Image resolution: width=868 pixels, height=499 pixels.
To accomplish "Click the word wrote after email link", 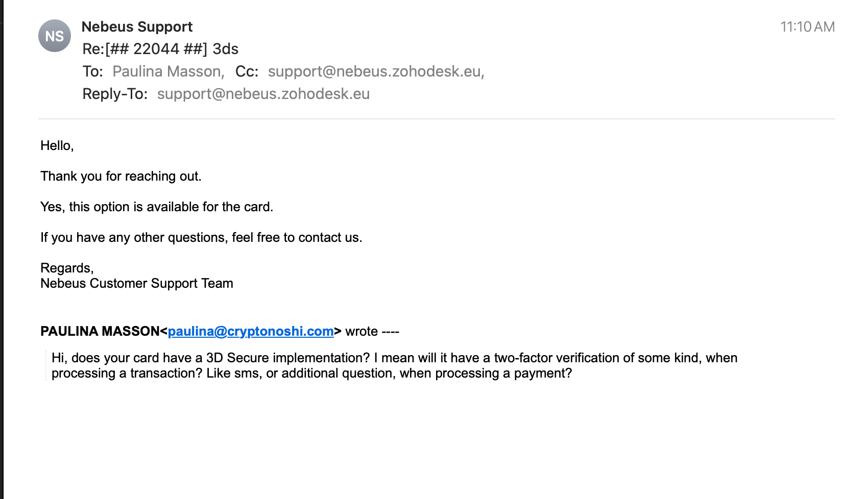I will pos(361,331).
